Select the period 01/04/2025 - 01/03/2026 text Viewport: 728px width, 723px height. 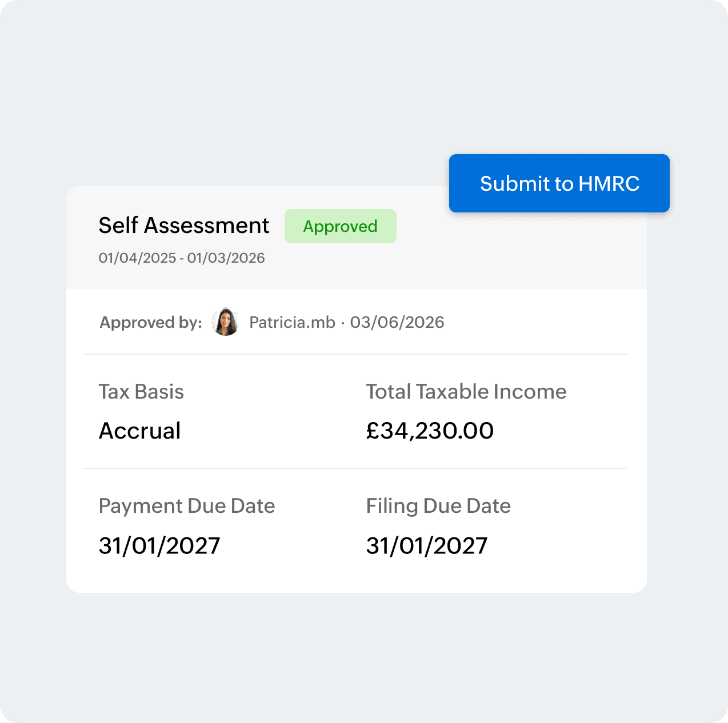(x=182, y=258)
